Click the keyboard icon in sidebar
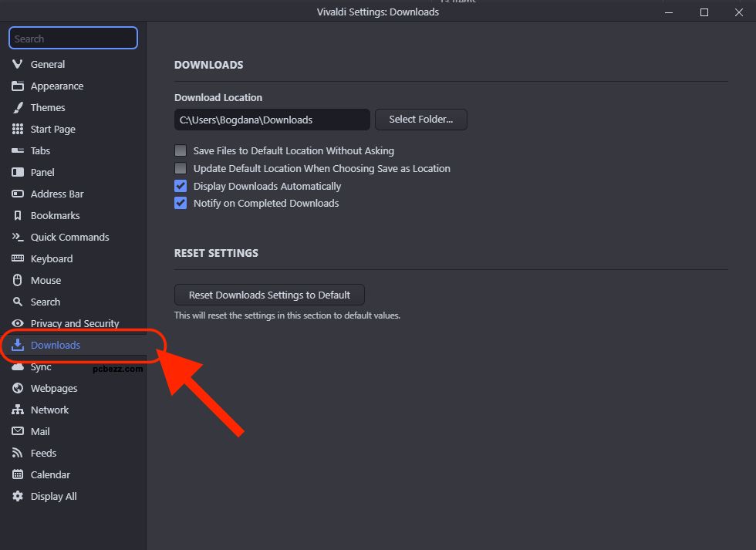 click(x=17, y=258)
